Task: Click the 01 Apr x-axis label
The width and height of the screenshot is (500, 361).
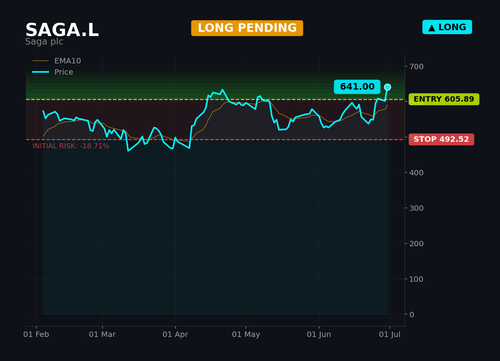Action: [x=175, y=334]
